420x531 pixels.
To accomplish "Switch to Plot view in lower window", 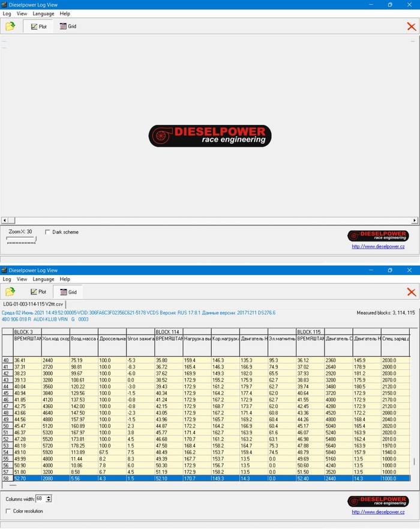I will (38, 291).
